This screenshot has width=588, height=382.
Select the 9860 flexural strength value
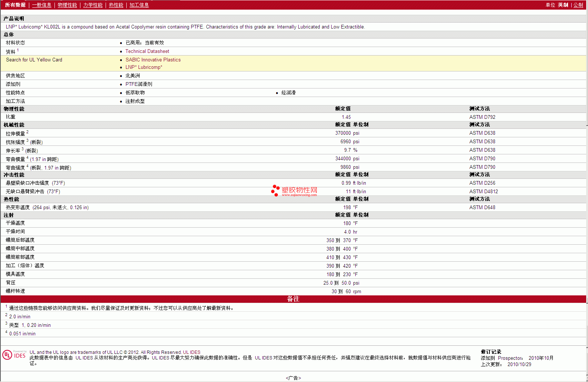[345, 167]
